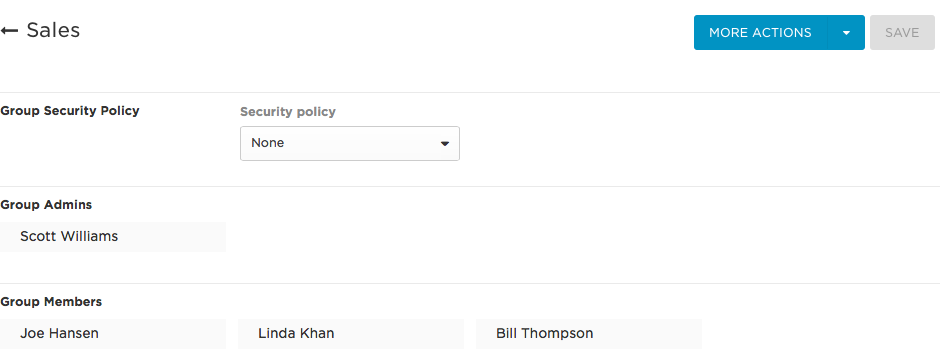This screenshot has height=360, width=940.
Task: Click the caret inside Security policy box
Action: [x=445, y=144]
